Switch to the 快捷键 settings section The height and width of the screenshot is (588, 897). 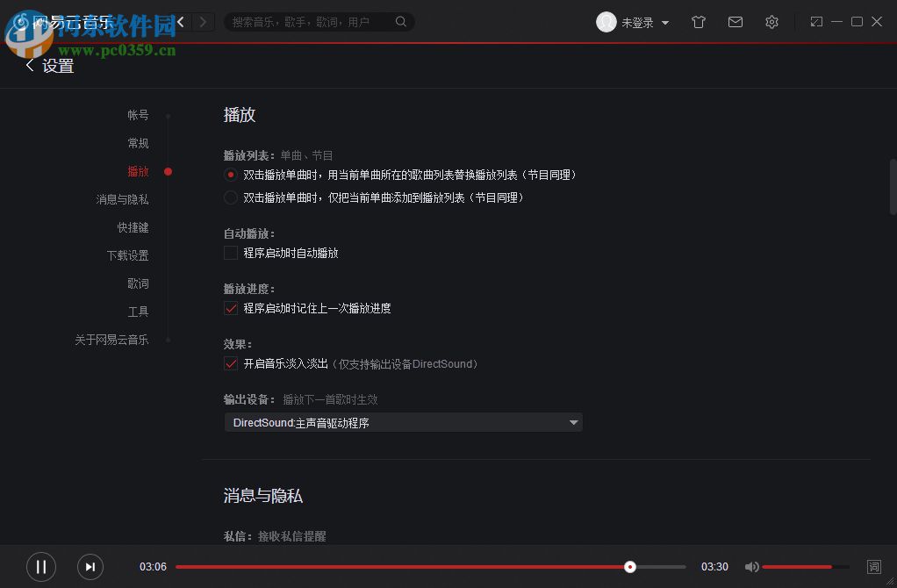click(133, 227)
